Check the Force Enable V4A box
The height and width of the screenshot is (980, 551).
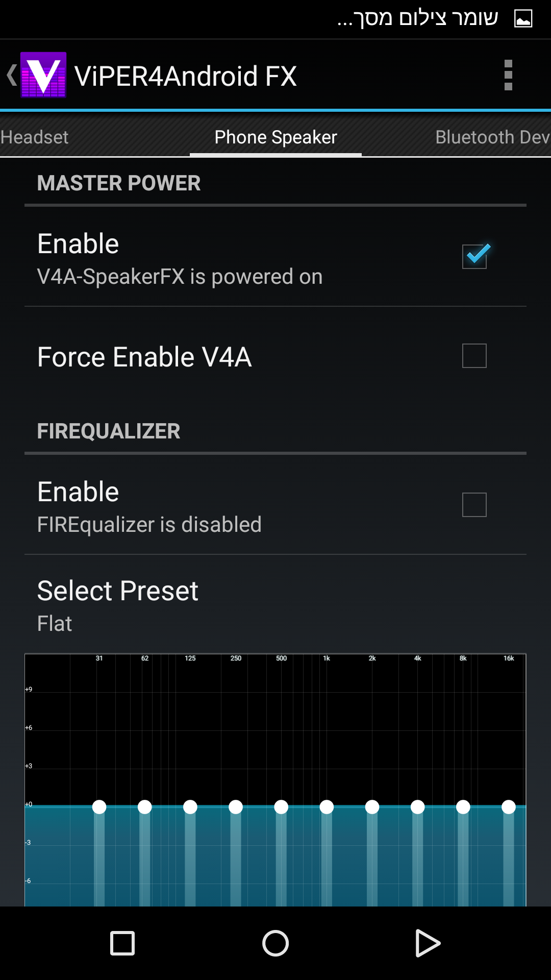(x=474, y=356)
